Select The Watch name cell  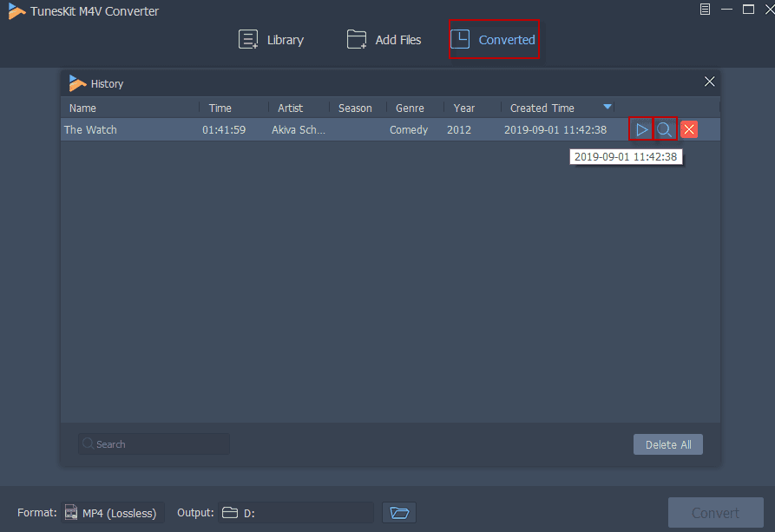click(90, 129)
